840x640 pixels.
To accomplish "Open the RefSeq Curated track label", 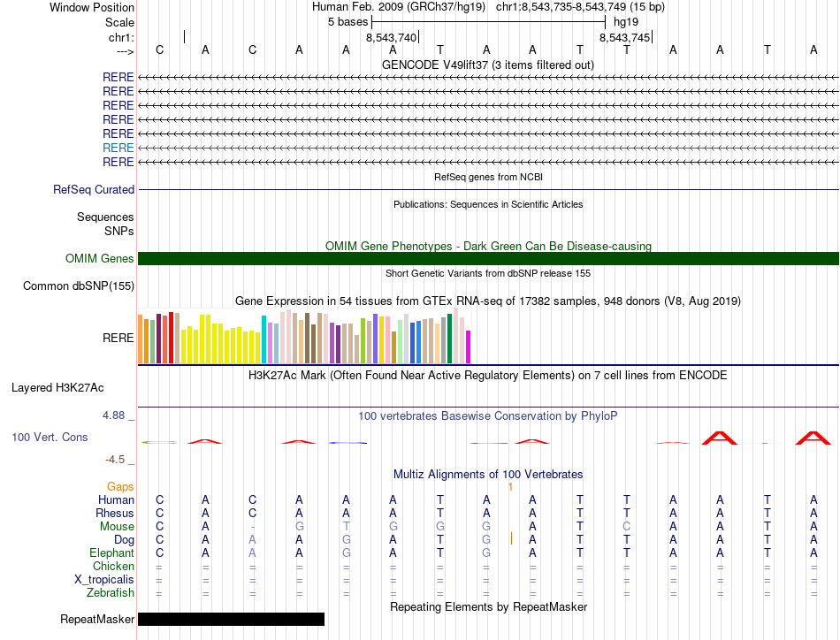I will pyautogui.click(x=94, y=189).
